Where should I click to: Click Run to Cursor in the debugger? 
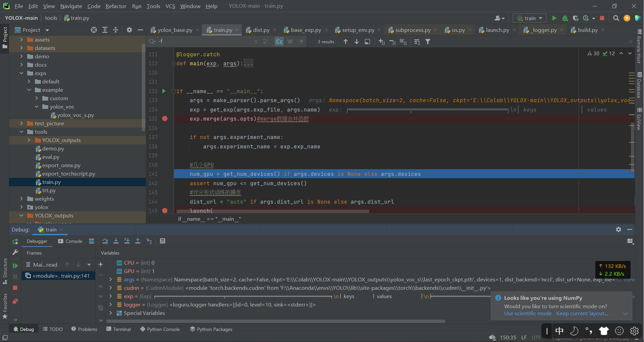coord(149,241)
